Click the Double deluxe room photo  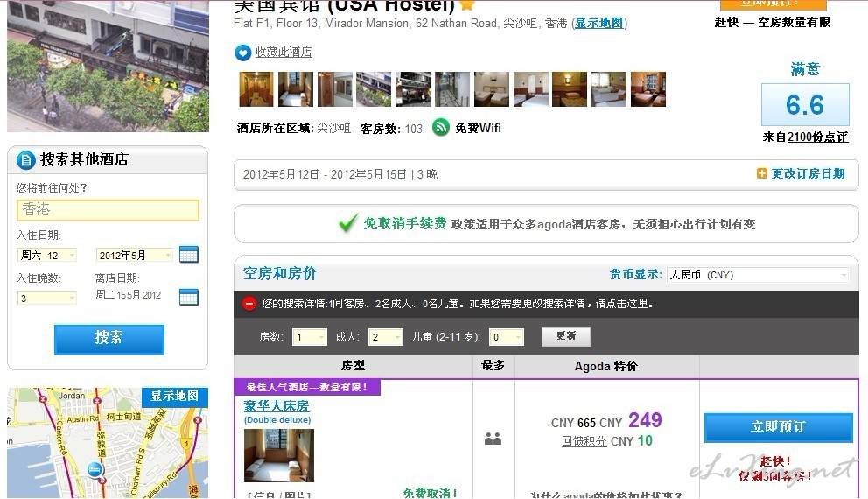pos(279,455)
